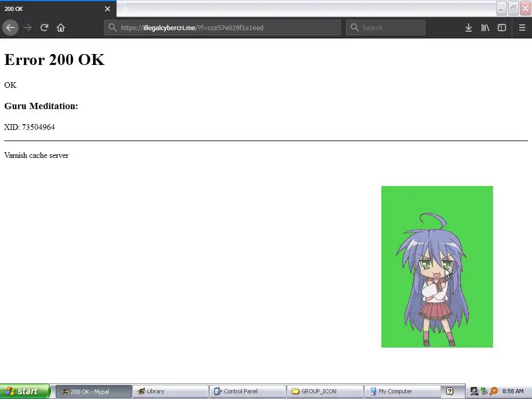
Task: Switch to My Computer taskbar window
Action: 402,391
